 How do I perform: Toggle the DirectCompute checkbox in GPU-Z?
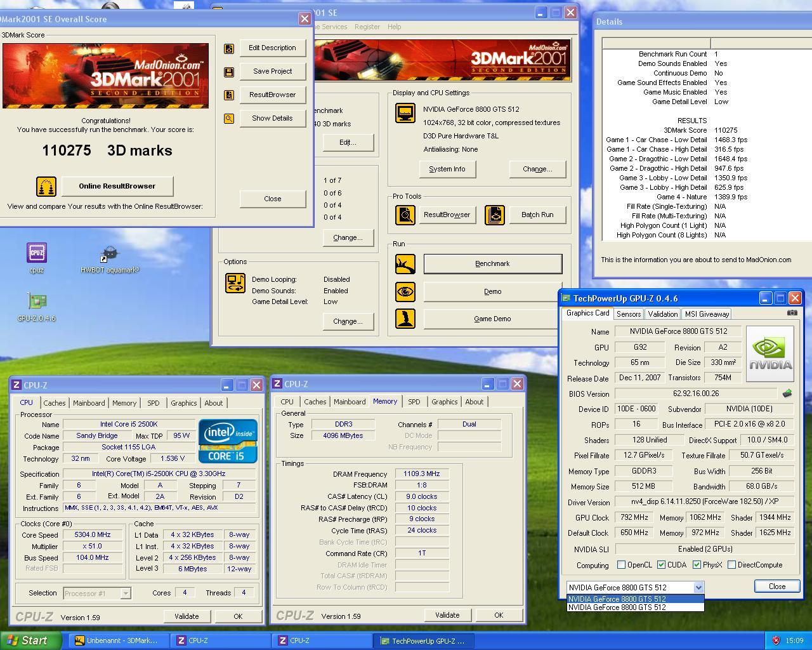click(731, 565)
